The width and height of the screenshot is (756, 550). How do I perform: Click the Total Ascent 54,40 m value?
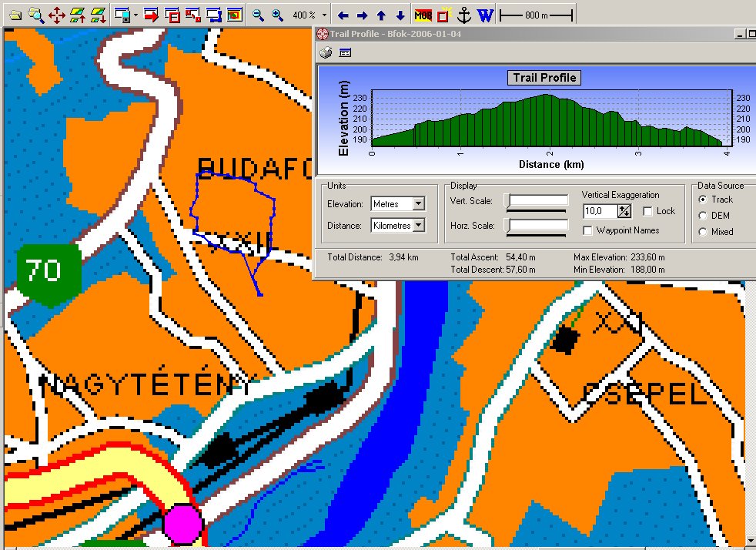tap(520, 257)
